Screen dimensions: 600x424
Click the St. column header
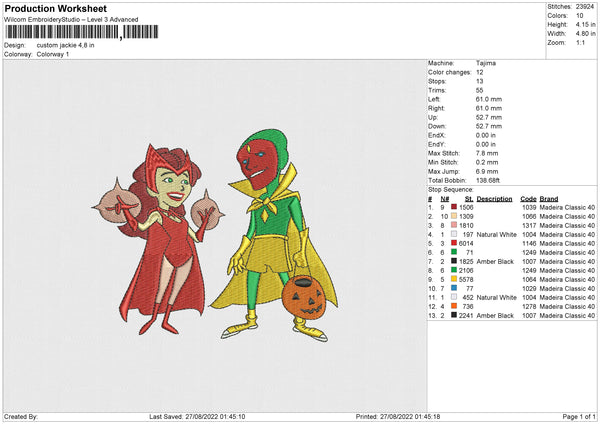[x=468, y=197]
